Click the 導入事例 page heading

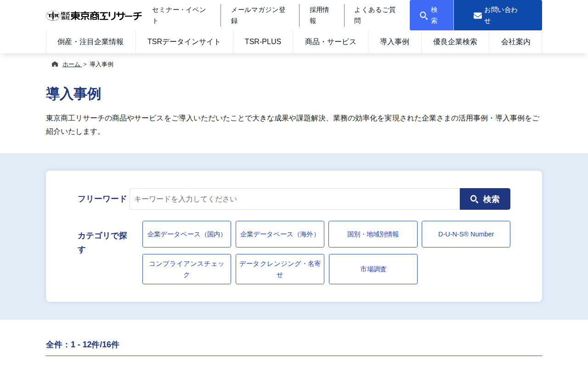point(73,94)
